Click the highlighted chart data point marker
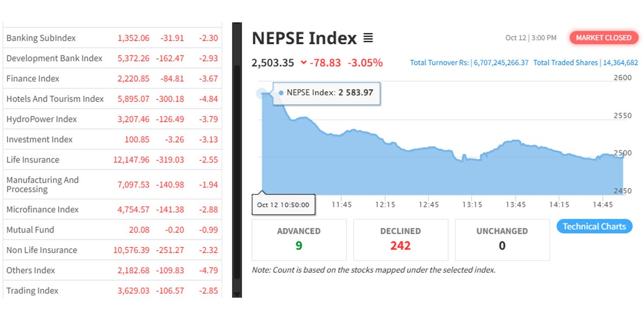 coord(261,93)
